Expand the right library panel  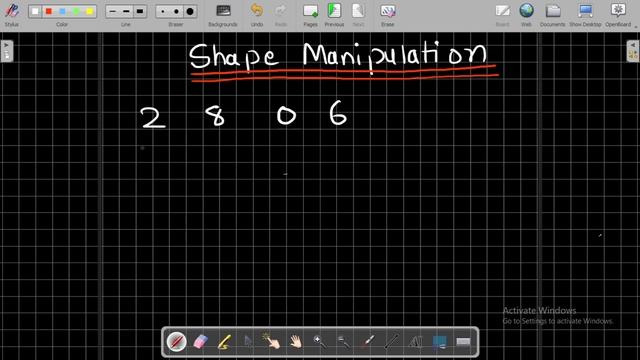tap(633, 51)
